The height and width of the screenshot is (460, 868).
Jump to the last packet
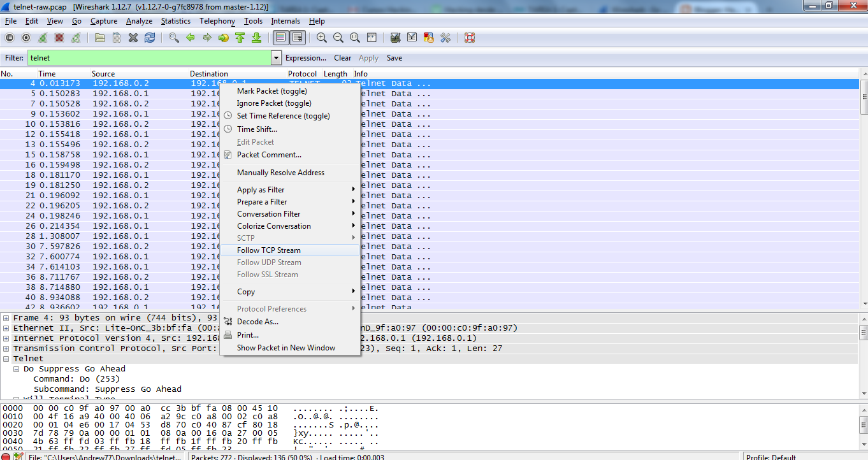(x=257, y=38)
